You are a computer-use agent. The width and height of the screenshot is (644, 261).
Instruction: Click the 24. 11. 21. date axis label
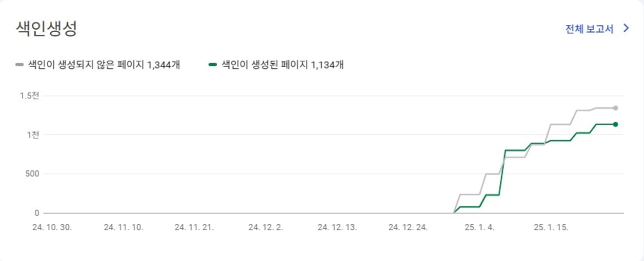pyautogui.click(x=194, y=228)
